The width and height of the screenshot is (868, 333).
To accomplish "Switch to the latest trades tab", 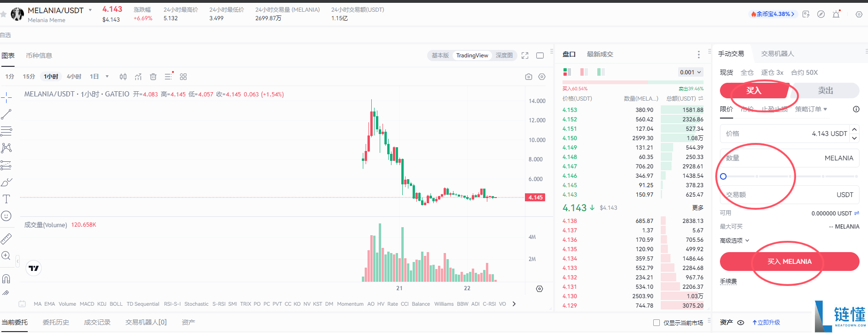I will point(600,54).
